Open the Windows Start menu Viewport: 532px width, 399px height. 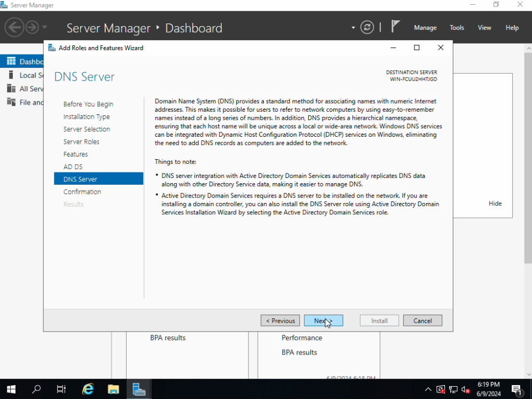(11, 389)
